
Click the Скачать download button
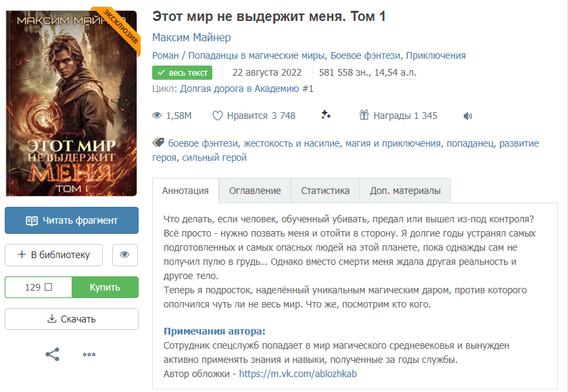(72, 319)
